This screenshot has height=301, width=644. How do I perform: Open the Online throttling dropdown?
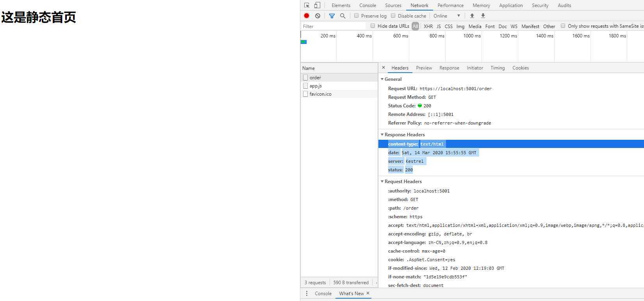pos(447,16)
